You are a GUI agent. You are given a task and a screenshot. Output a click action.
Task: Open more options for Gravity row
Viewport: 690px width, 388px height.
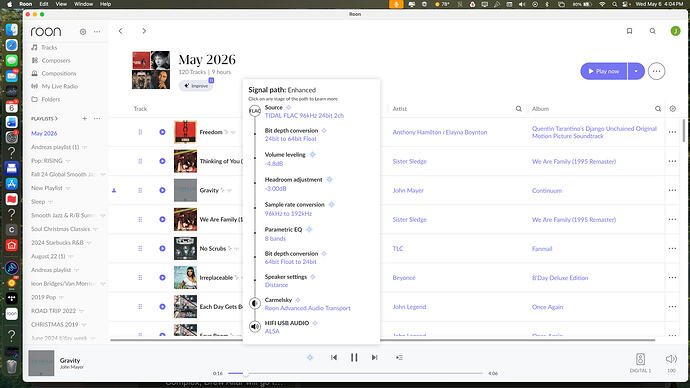click(x=672, y=190)
